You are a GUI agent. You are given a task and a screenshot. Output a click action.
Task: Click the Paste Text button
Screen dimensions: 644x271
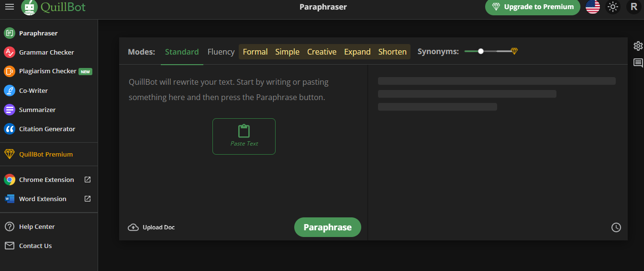[244, 136]
